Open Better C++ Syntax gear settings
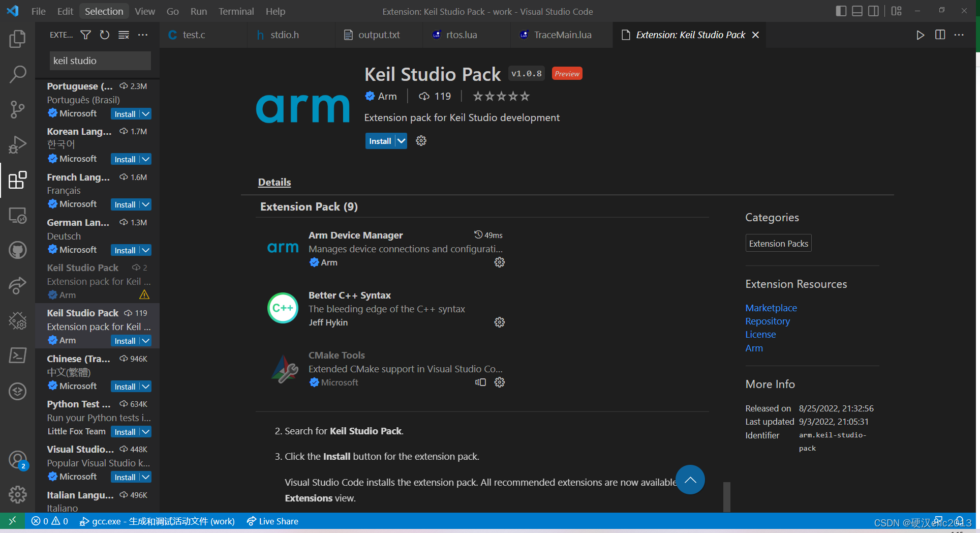 point(500,322)
